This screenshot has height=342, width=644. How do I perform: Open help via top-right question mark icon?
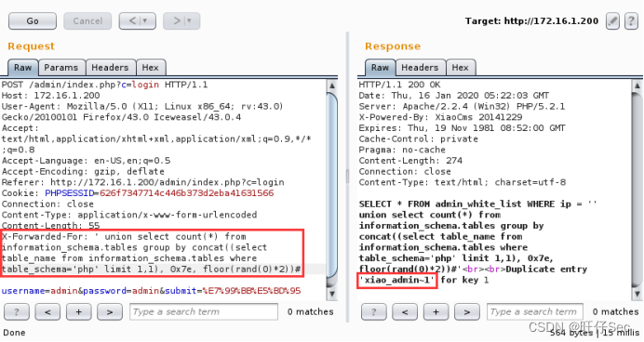(631, 21)
